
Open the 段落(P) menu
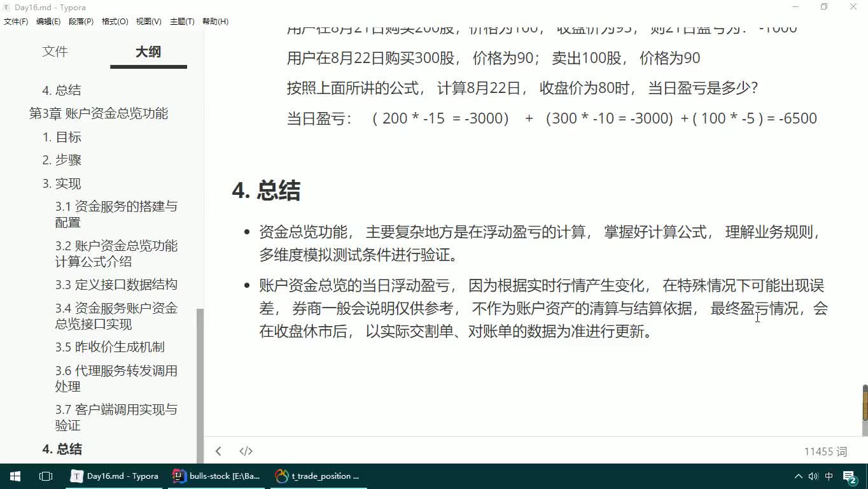(81, 22)
